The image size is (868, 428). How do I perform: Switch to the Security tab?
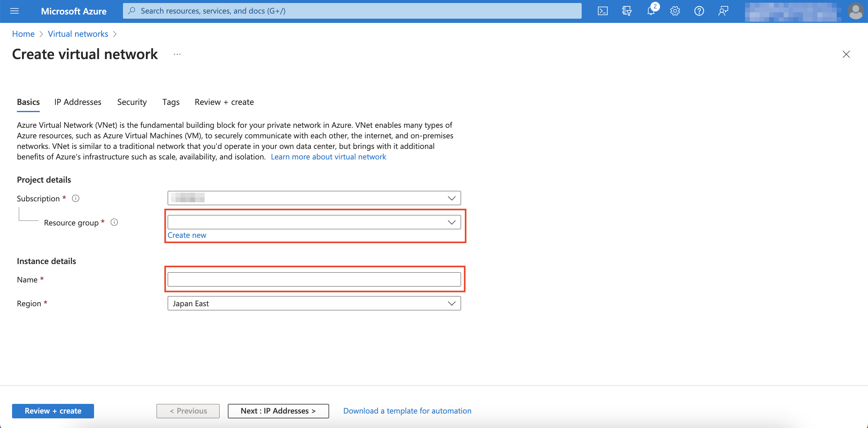click(x=132, y=102)
